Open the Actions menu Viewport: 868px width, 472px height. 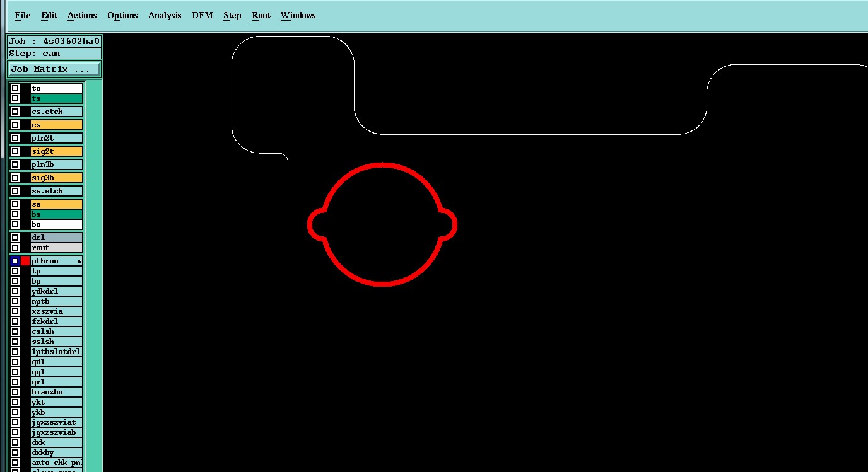pyautogui.click(x=82, y=15)
